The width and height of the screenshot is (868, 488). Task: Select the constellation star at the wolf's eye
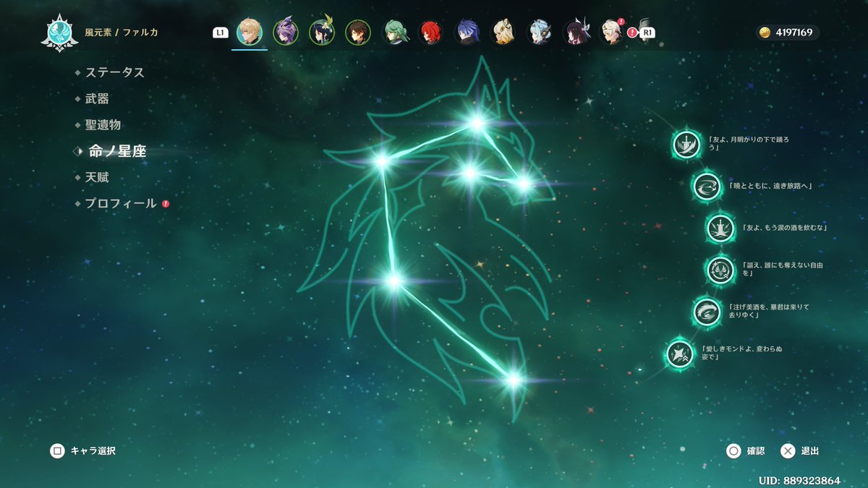(x=469, y=172)
